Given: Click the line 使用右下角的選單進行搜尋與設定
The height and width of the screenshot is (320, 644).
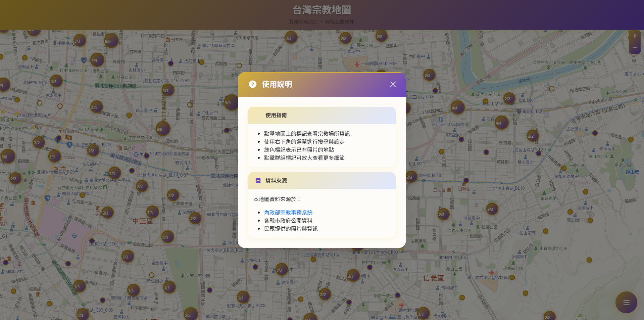Looking at the screenshot, I should [304, 142].
